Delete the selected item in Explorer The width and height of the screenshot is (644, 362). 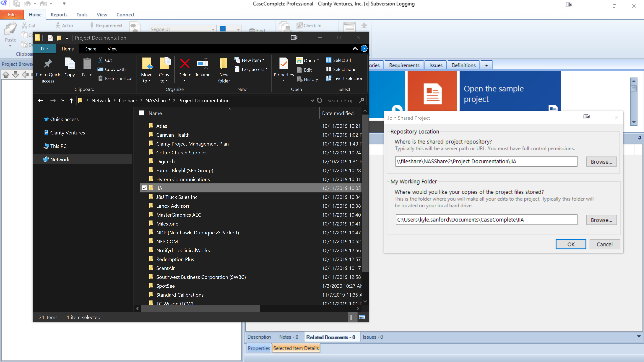click(185, 63)
